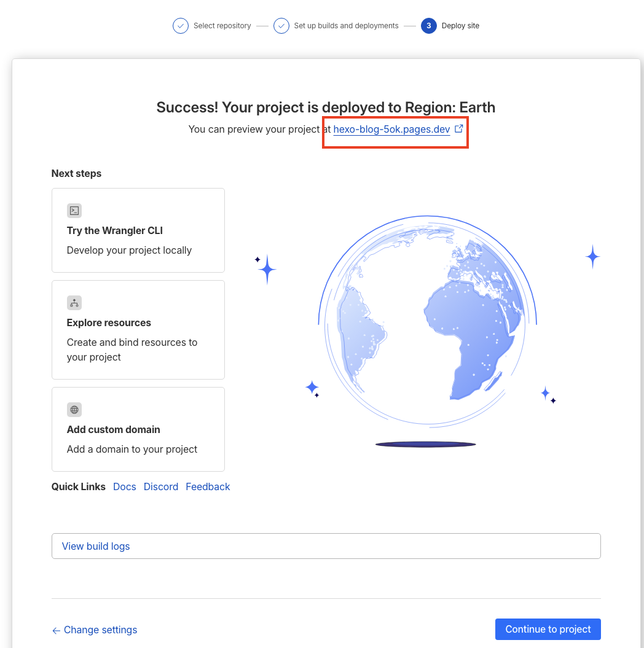Expand the View build logs section
Screen dimensions: 644x648
point(326,546)
